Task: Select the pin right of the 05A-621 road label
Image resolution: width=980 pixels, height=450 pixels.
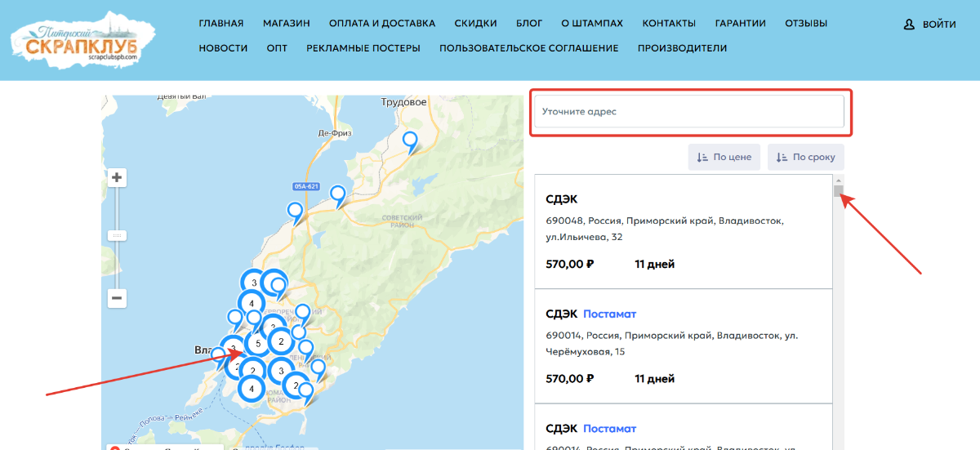Action: pos(337,197)
